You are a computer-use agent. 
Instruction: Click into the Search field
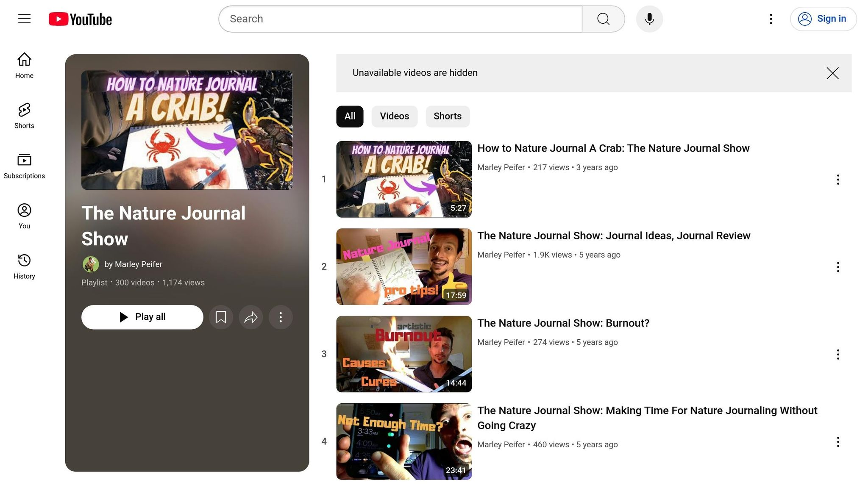[400, 19]
